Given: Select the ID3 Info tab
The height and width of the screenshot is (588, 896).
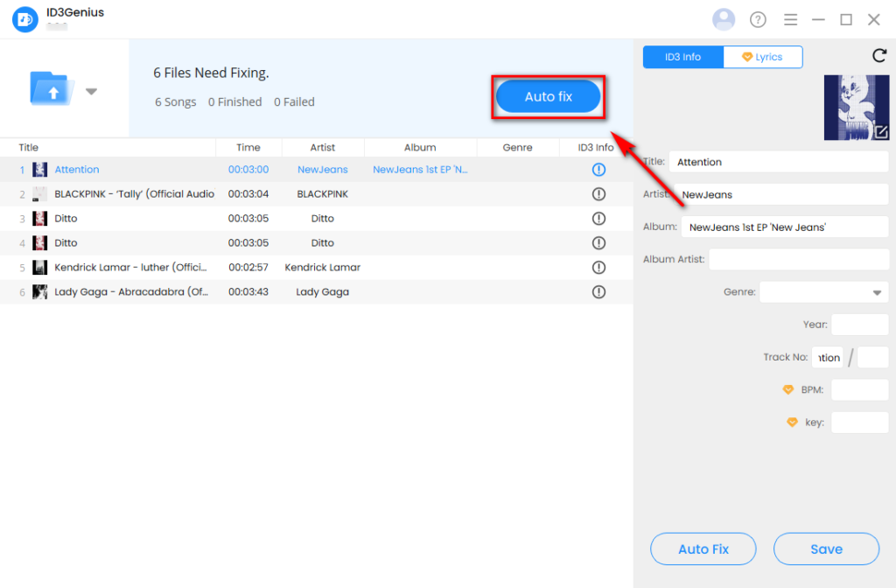Looking at the screenshot, I should [682, 56].
